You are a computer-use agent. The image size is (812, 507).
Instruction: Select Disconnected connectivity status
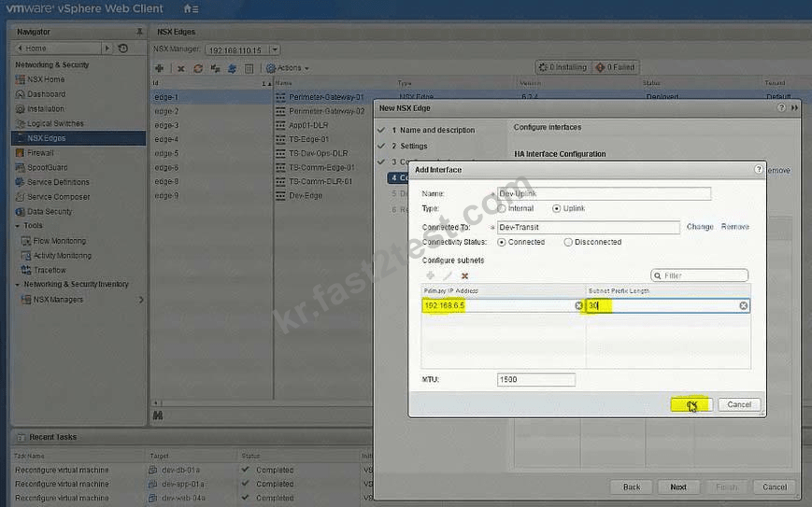[x=568, y=242]
